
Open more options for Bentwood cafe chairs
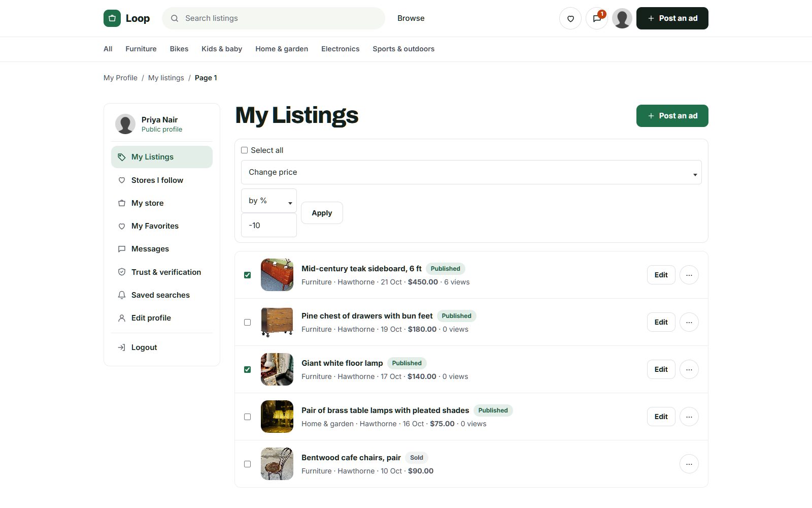pos(689,464)
